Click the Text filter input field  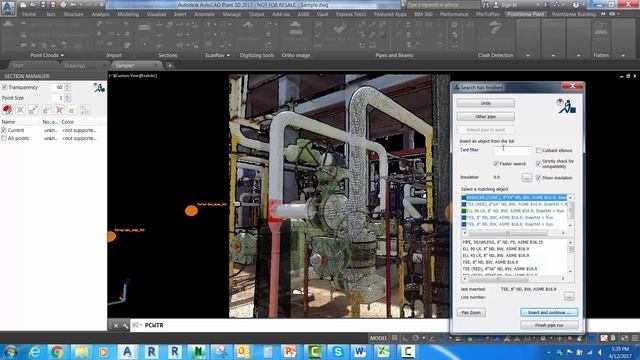tap(513, 150)
